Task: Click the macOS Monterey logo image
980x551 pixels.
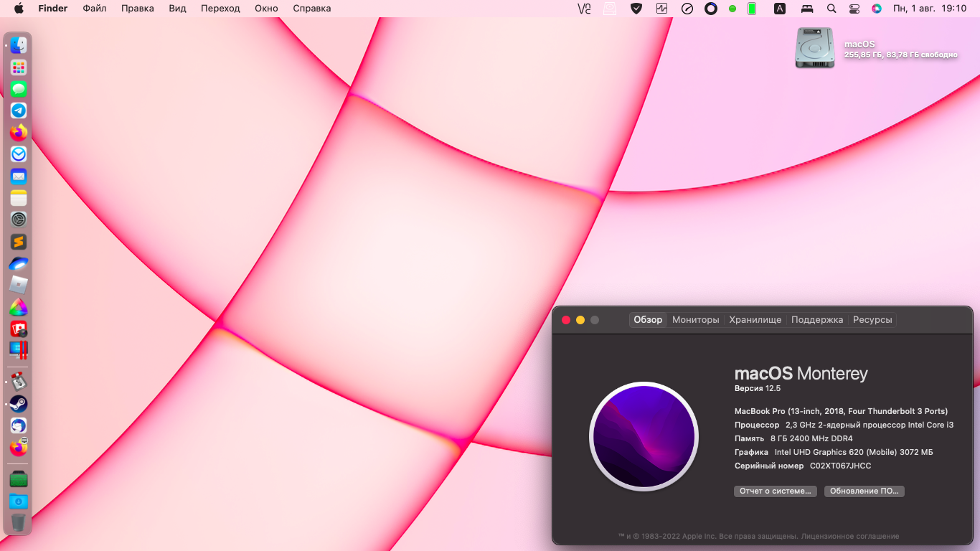Action: (x=644, y=436)
